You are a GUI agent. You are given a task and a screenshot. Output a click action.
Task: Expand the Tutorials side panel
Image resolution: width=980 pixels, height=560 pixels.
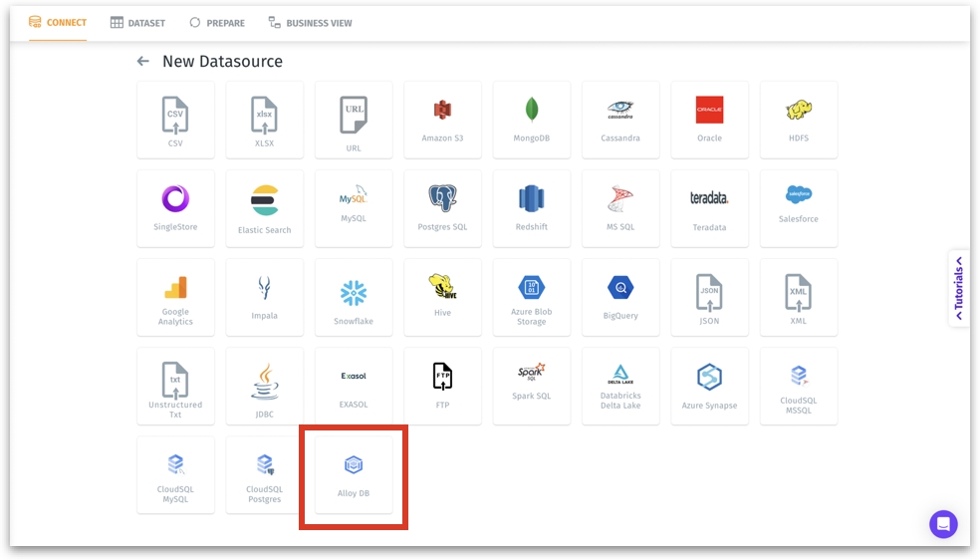point(959,288)
